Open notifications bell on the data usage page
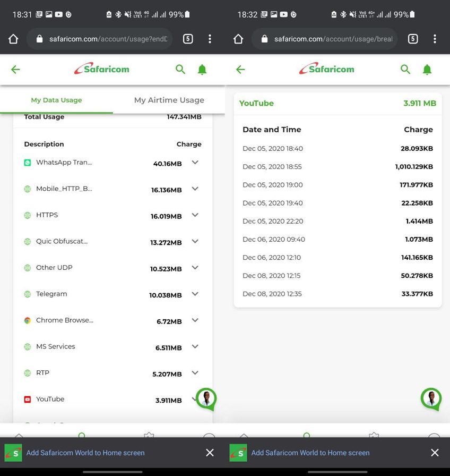Screen dimensions: 450x476 202,70
